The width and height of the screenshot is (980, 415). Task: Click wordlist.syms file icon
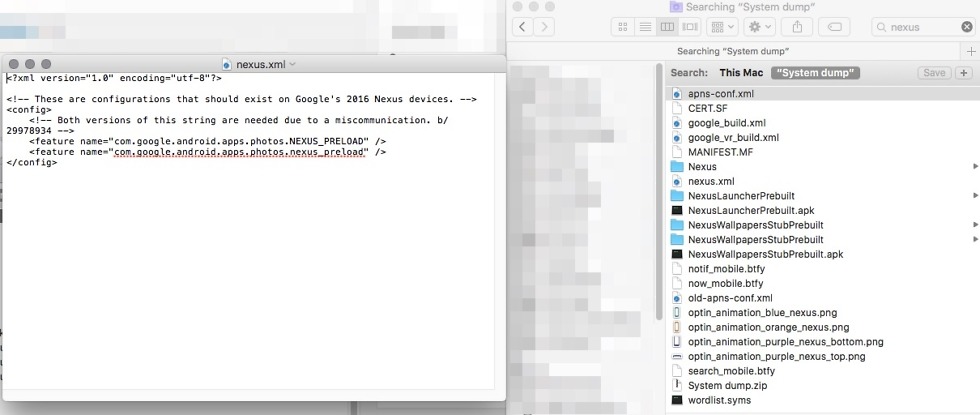click(x=676, y=400)
